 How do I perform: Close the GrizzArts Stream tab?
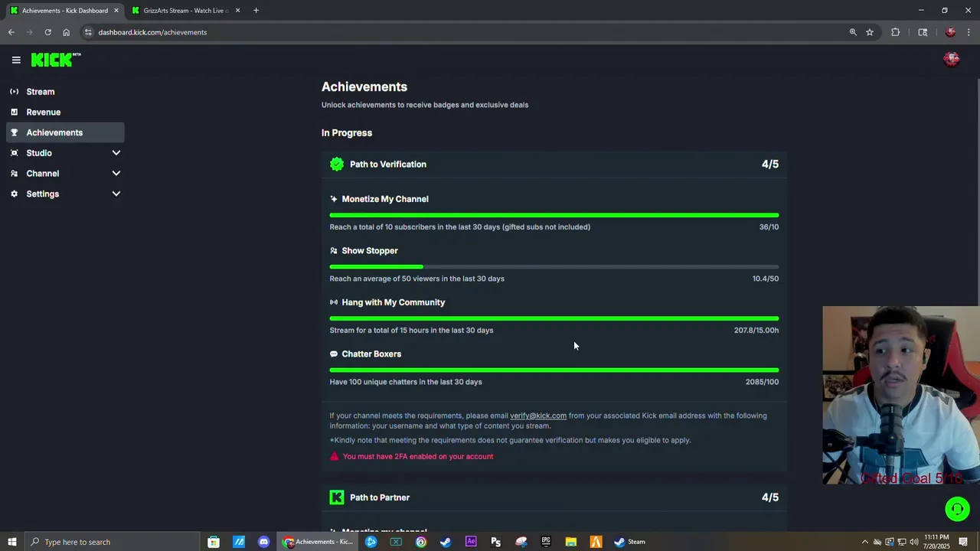point(237,11)
